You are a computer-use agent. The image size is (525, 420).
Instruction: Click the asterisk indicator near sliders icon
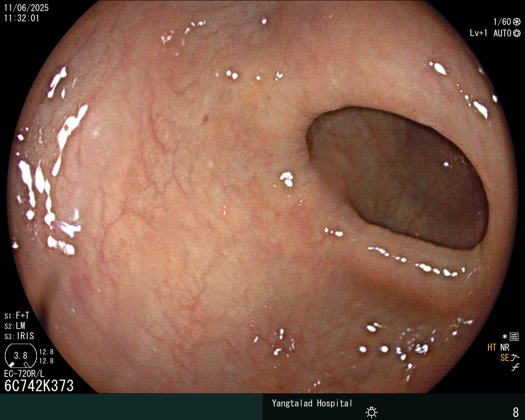tap(504, 337)
